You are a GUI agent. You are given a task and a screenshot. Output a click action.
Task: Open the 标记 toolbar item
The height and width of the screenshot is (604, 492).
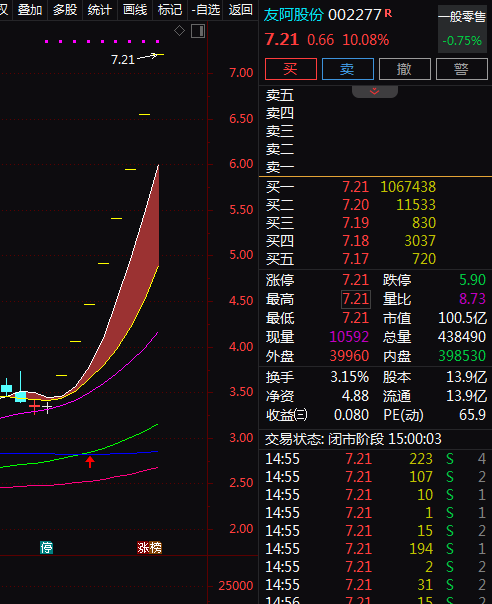[x=170, y=10]
